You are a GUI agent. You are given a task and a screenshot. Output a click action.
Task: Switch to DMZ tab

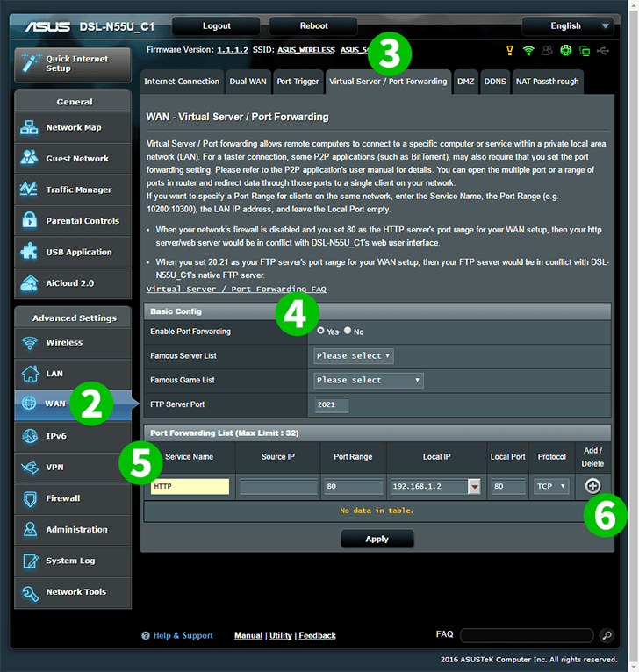[x=466, y=82]
